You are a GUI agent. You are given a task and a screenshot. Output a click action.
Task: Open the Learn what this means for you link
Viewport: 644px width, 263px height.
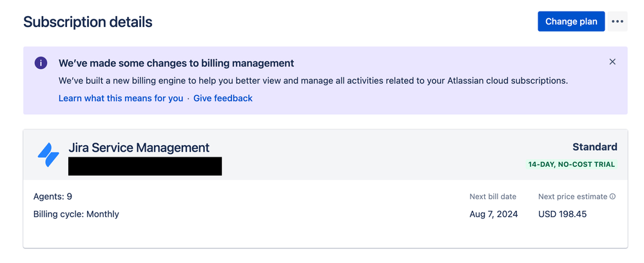[x=121, y=98]
